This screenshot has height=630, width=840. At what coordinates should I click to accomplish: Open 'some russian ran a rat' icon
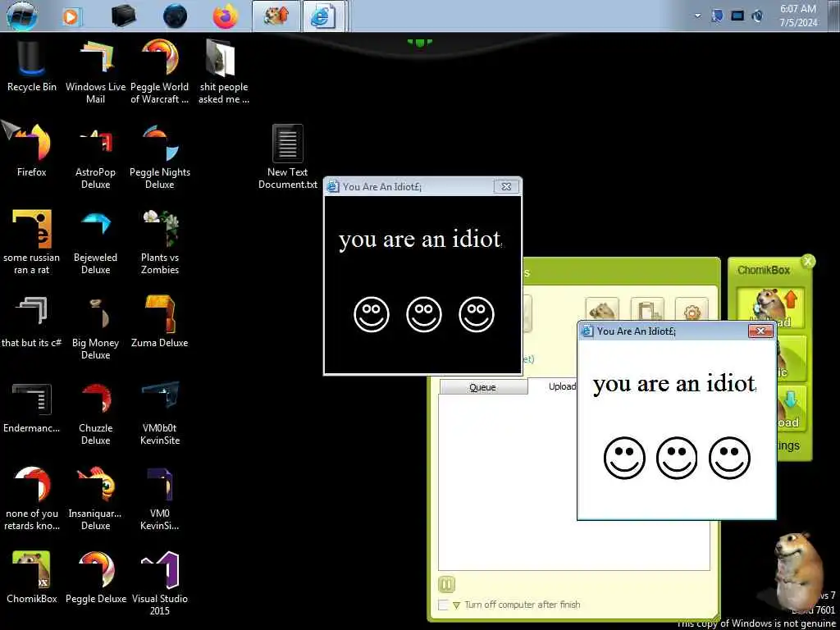point(32,243)
